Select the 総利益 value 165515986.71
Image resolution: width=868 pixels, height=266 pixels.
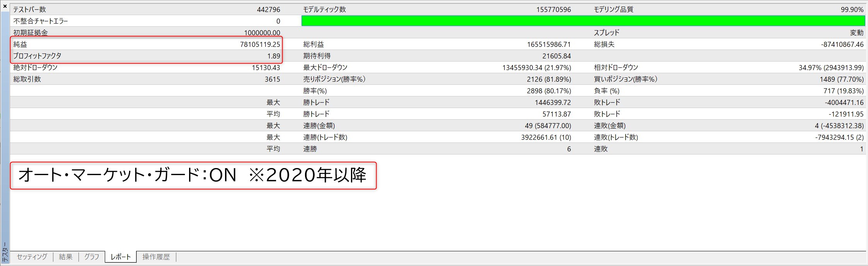549,44
